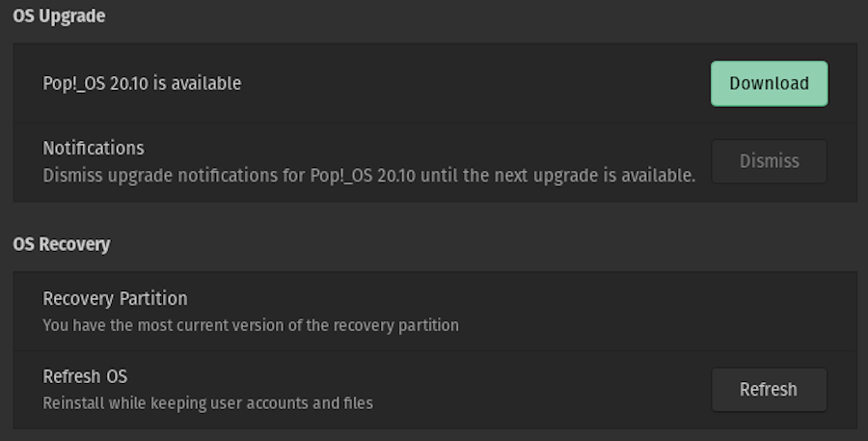Select the OS Upgrade section heading
Viewport: 868px width, 441px height.
click(x=59, y=16)
